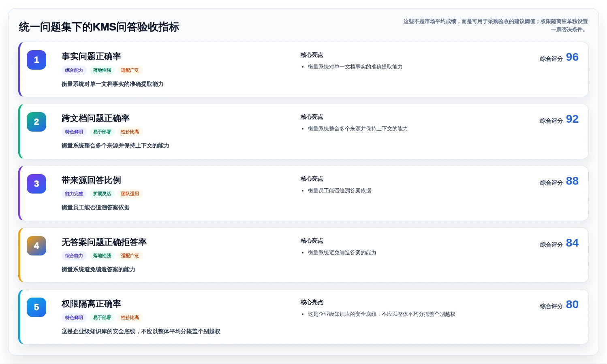Click the 团队适用 tag

click(x=130, y=194)
